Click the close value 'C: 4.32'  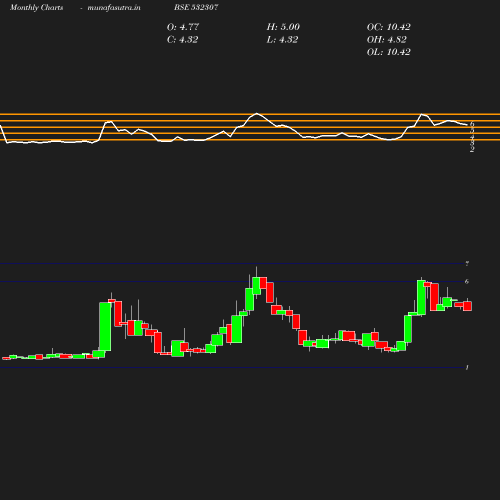[182, 40]
